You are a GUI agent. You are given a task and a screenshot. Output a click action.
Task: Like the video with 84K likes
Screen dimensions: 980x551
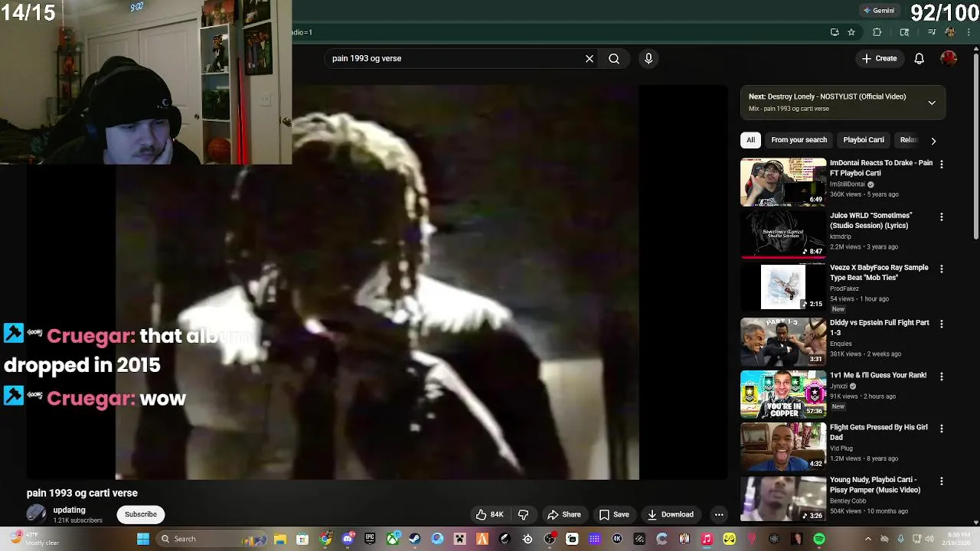click(489, 514)
